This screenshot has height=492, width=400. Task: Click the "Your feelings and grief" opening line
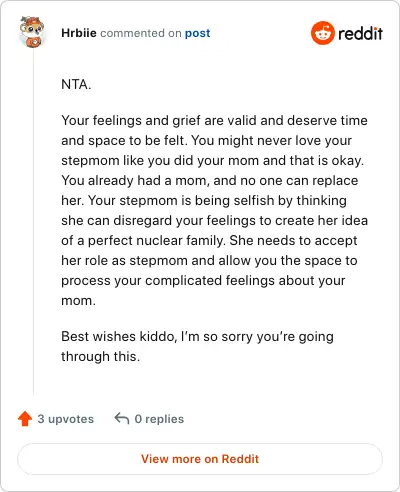214,120
